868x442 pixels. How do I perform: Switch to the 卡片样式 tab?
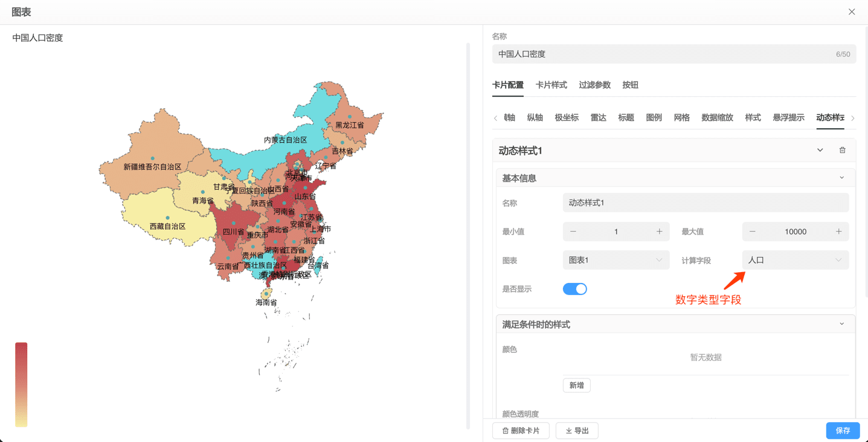tap(551, 85)
